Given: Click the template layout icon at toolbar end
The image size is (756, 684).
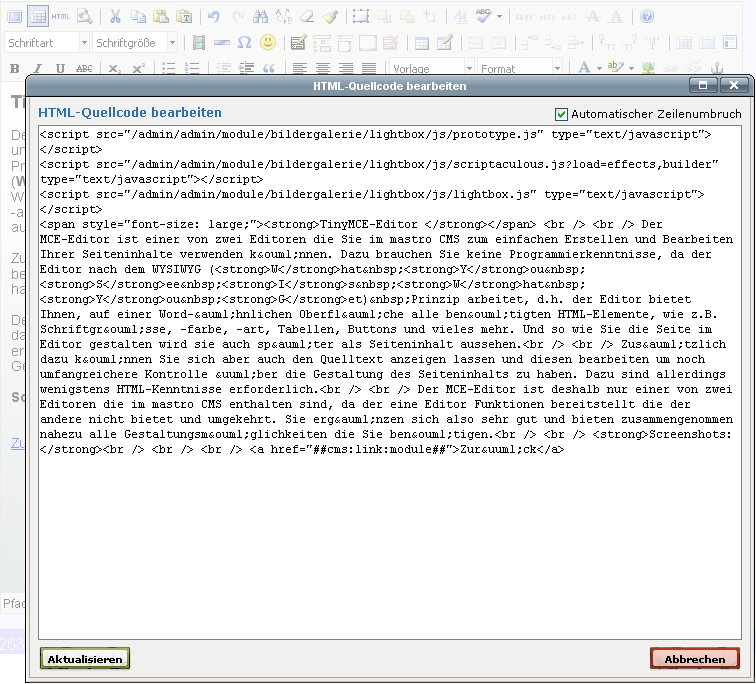Looking at the screenshot, I should (730, 43).
